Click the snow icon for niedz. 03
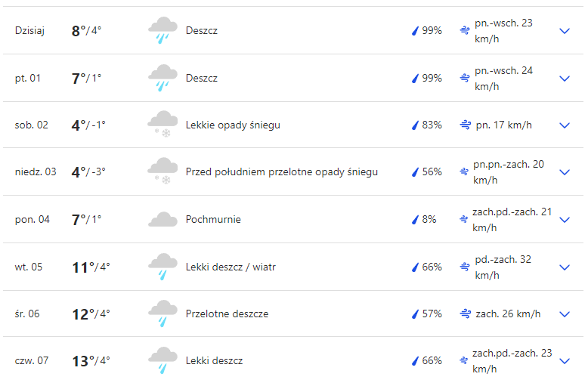 click(x=162, y=172)
